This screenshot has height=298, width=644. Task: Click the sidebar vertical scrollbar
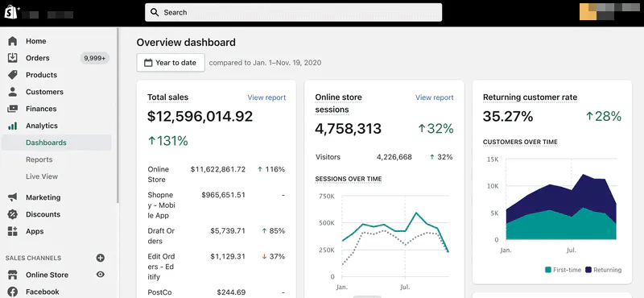pos(118,115)
